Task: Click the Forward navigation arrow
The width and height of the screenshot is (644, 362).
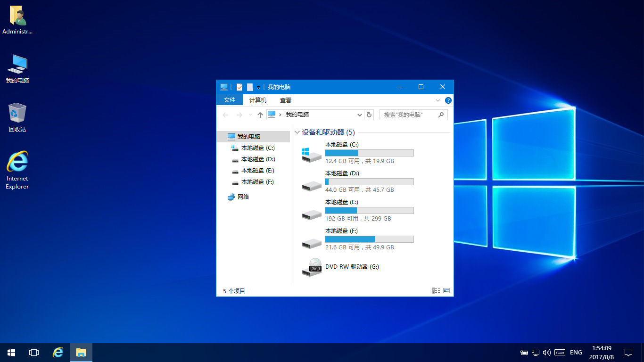Action: [239, 115]
